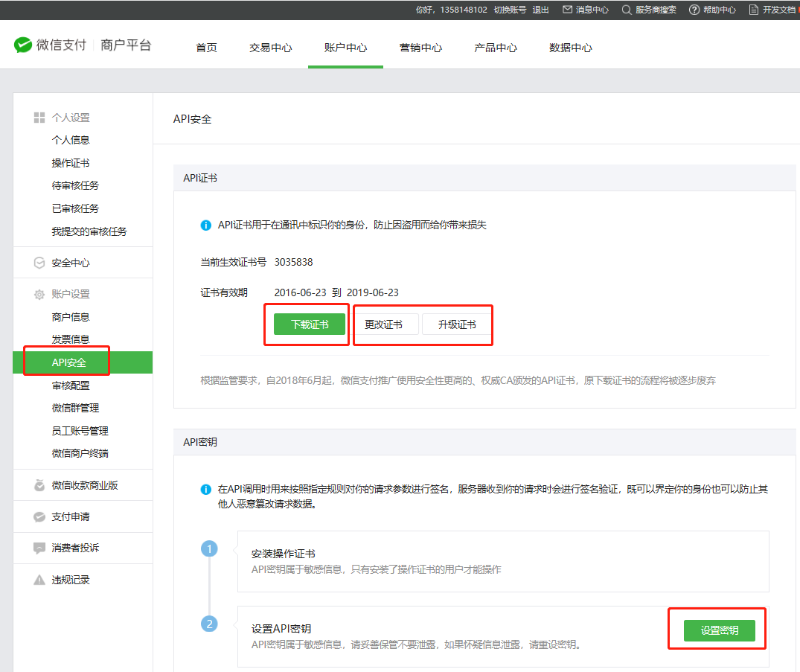
Task: Open 我提交的审核任务 in sidebar
Action: point(89,231)
